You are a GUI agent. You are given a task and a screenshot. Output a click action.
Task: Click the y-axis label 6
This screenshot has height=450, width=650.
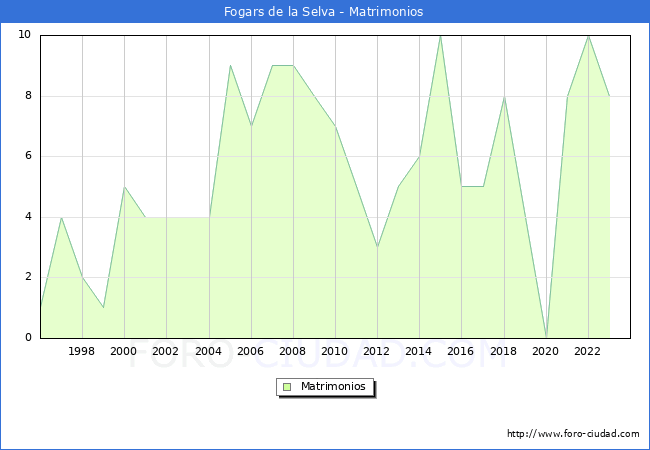(x=28, y=156)
